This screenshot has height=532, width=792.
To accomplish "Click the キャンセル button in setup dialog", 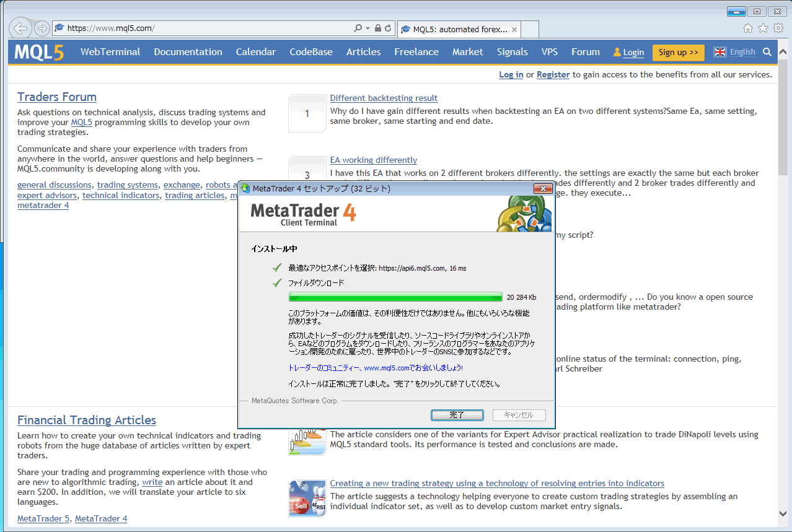I will (x=519, y=415).
